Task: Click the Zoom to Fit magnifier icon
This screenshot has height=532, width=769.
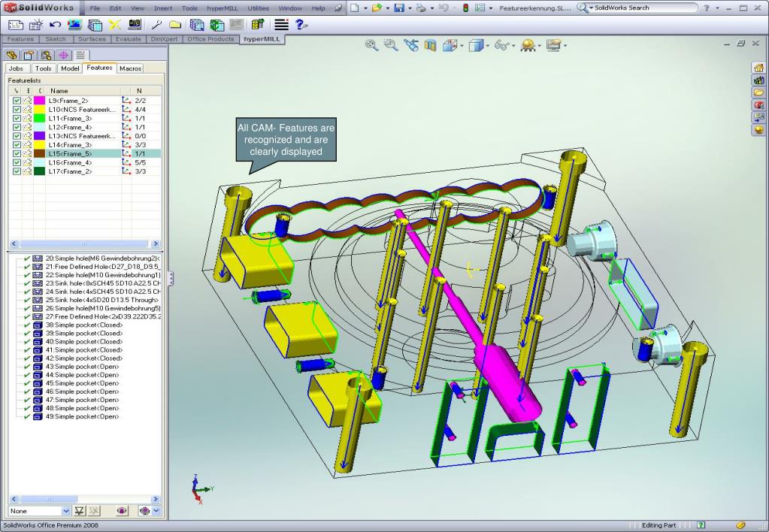Action: [372, 45]
